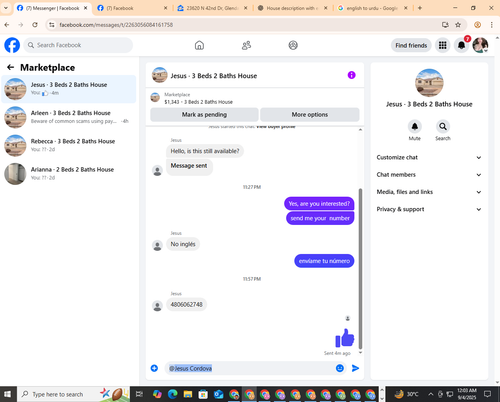The height and width of the screenshot is (402, 500).
Task: Click 'Yes, are you interested?' message
Action: coord(319,204)
